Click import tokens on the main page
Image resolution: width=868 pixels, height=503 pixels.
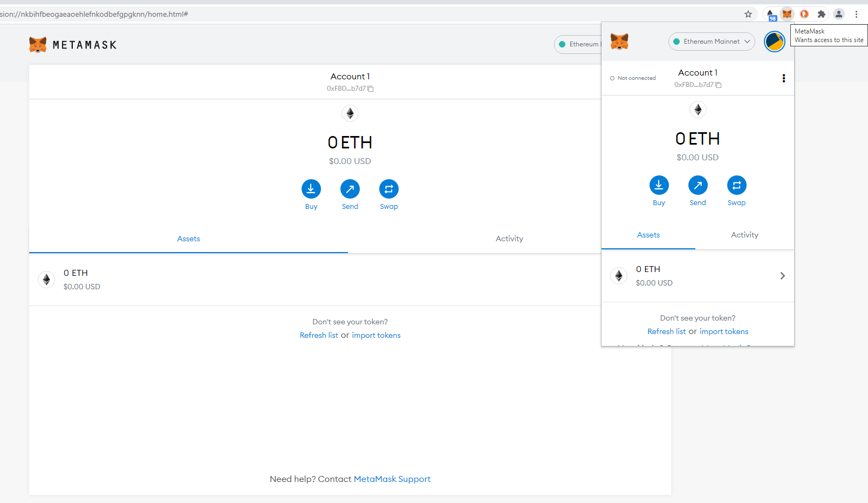(x=376, y=336)
